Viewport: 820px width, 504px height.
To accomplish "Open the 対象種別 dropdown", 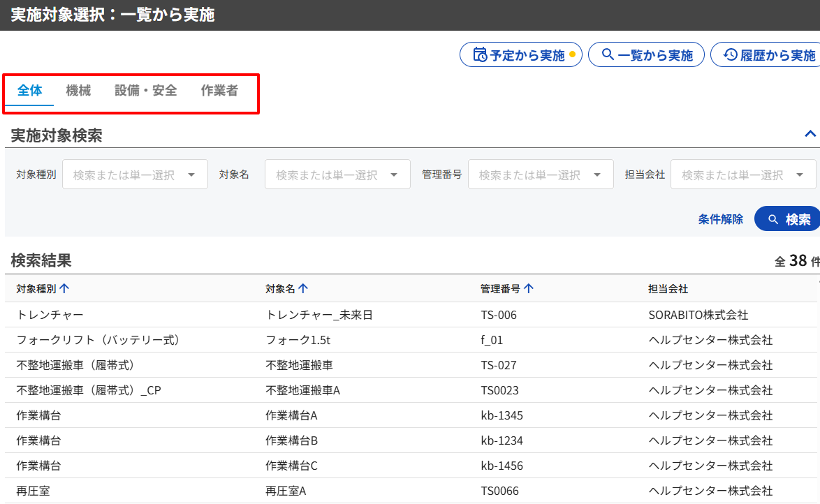I will coord(135,175).
